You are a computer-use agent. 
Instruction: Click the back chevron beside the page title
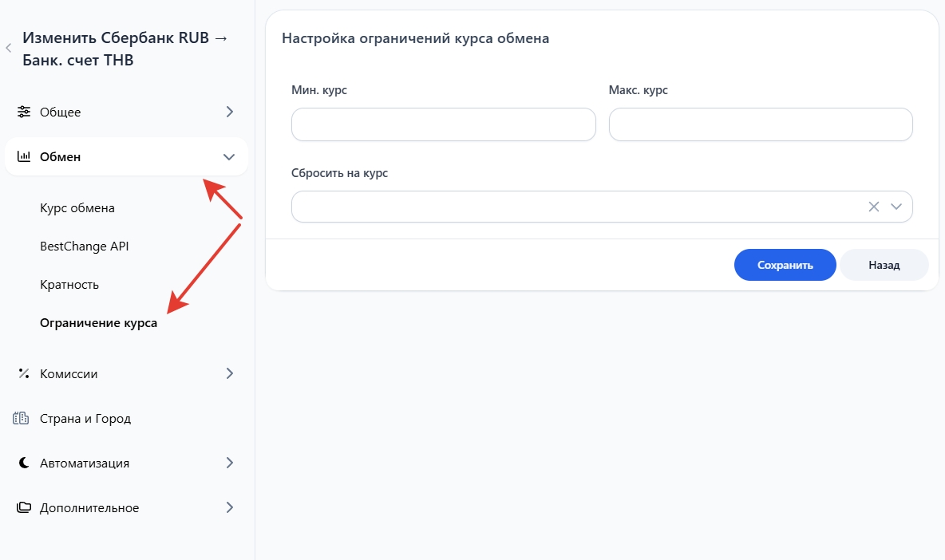tap(9, 49)
